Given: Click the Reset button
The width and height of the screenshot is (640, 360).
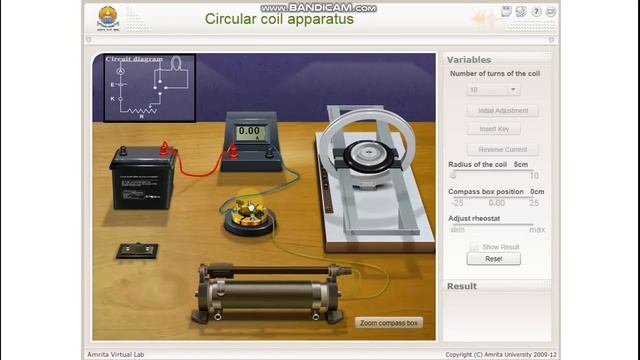Looking at the screenshot, I should coord(493,259).
